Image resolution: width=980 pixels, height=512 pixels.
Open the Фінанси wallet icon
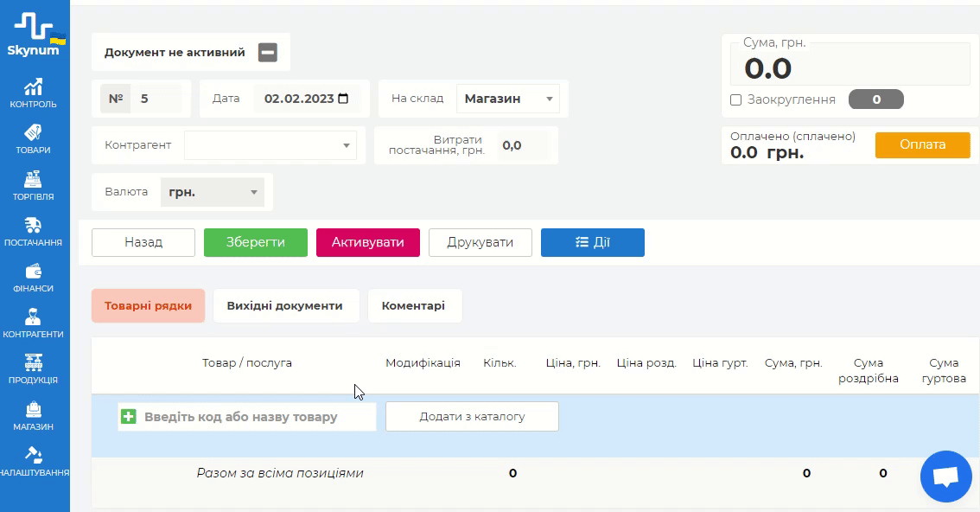point(34,272)
